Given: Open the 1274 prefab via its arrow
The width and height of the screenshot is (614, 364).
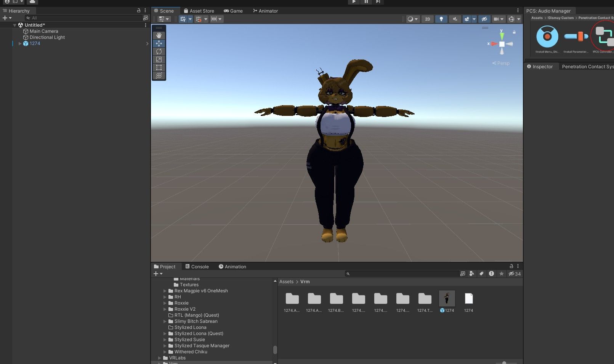Looking at the screenshot, I should (x=147, y=43).
